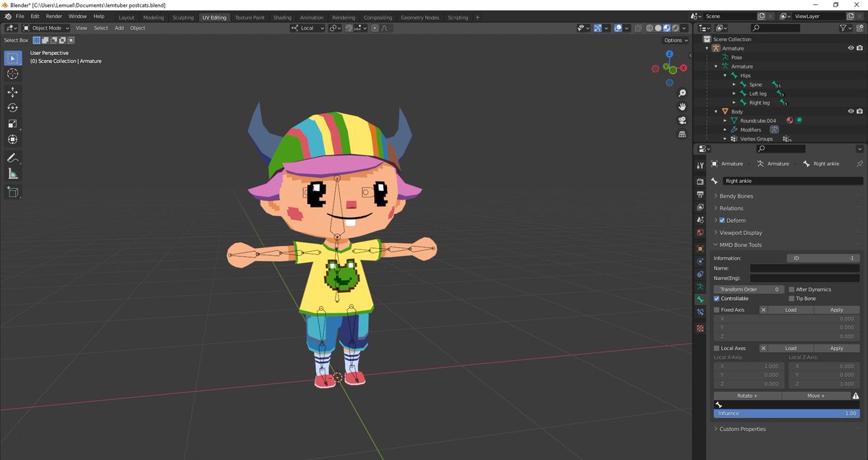This screenshot has width=868, height=460.
Task: Toggle the Deform checkbox
Action: (722, 221)
